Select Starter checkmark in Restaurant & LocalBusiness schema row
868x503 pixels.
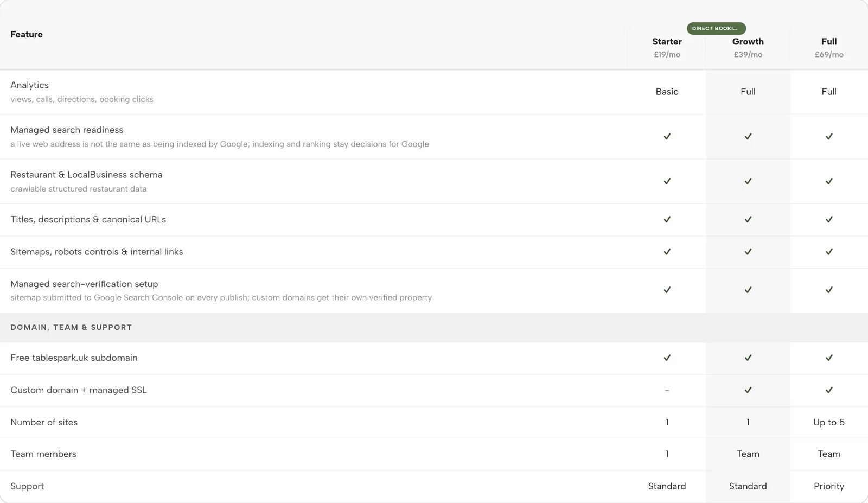click(x=667, y=181)
